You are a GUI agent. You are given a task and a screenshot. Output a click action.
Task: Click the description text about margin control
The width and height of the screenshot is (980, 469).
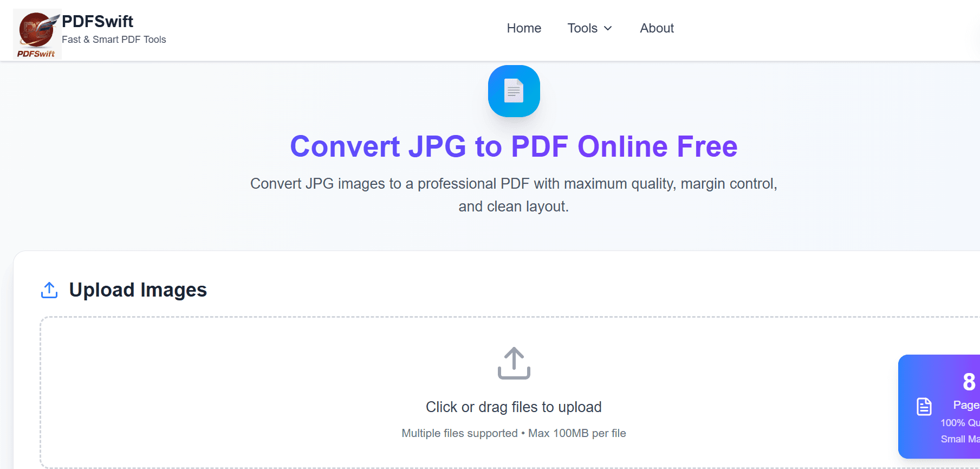[x=514, y=195]
